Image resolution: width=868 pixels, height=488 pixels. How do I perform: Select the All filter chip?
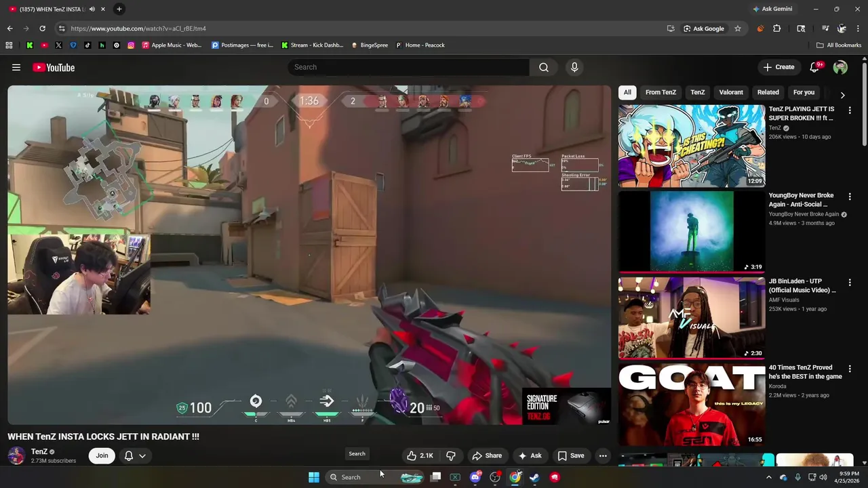tap(627, 92)
